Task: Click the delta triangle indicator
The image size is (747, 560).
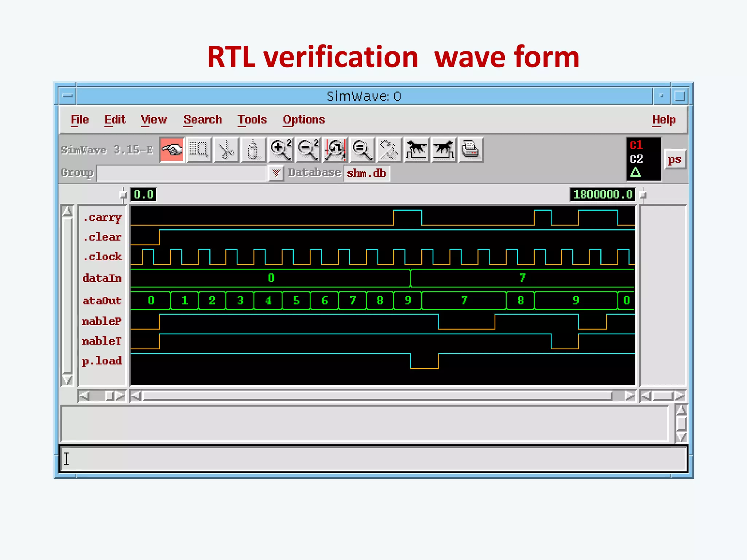Action: pyautogui.click(x=635, y=172)
